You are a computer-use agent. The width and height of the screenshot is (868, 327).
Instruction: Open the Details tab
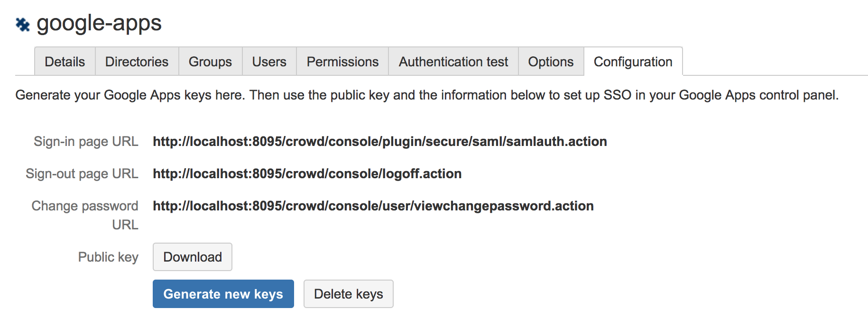point(65,62)
